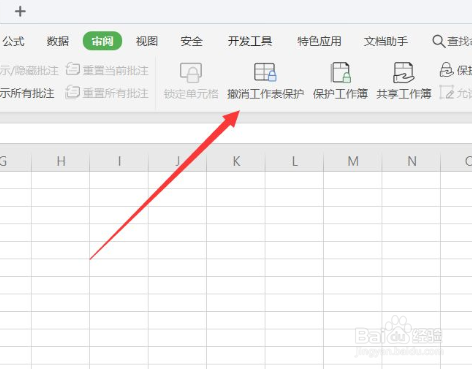Click 示/隐藏批注 show/hide comment button

point(29,70)
